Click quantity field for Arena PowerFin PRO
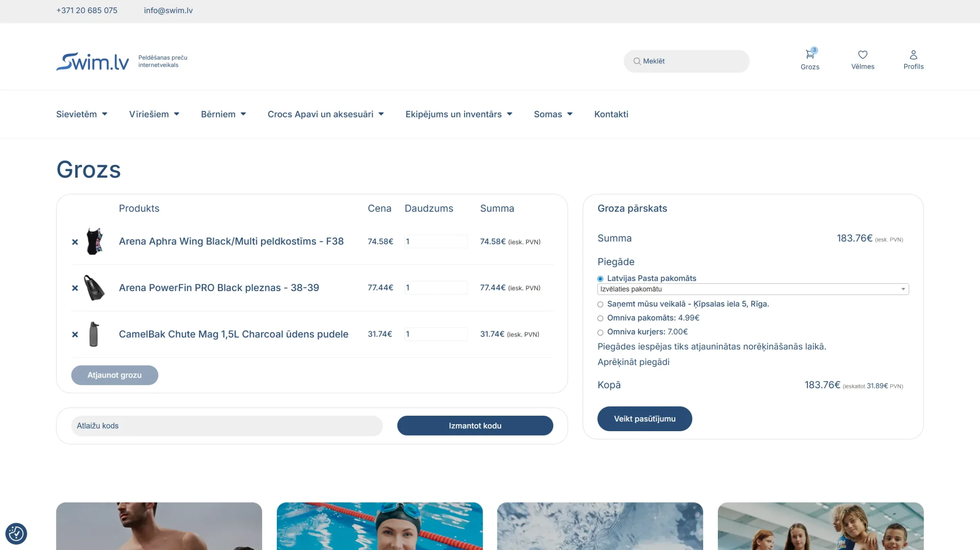This screenshot has height=550, width=980. pyautogui.click(x=436, y=287)
